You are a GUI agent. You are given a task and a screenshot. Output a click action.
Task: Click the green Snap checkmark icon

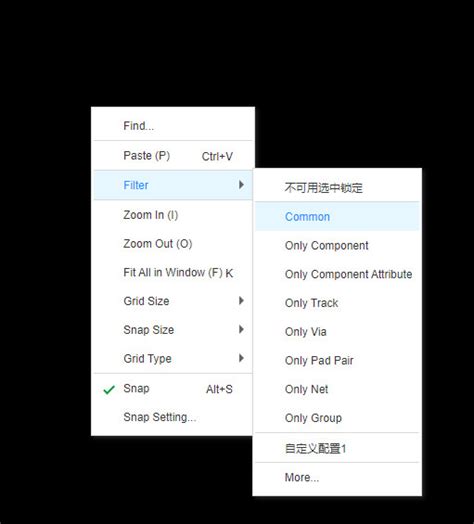click(x=109, y=390)
